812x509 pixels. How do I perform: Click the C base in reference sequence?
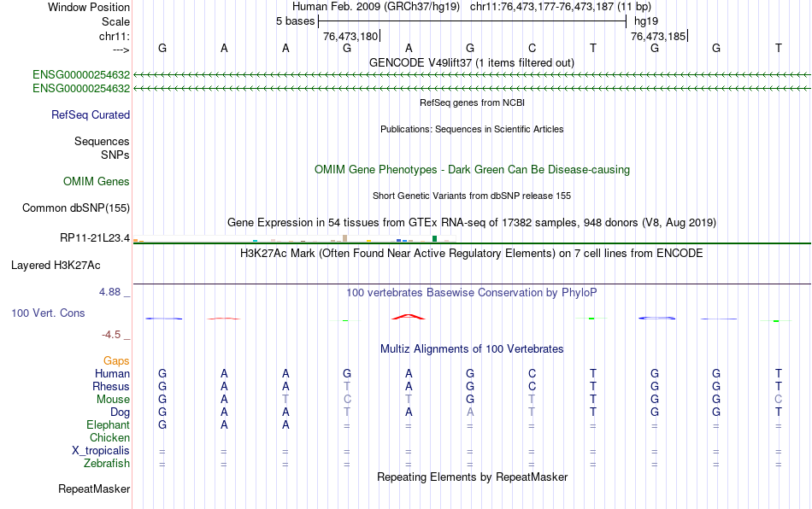click(x=532, y=48)
